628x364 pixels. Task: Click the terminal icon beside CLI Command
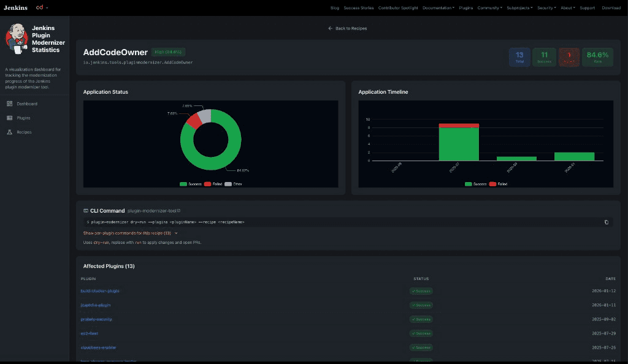[x=86, y=211]
